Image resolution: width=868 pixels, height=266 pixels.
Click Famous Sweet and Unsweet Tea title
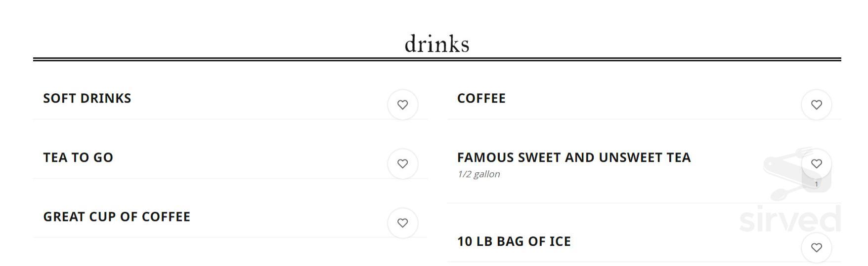tap(573, 157)
